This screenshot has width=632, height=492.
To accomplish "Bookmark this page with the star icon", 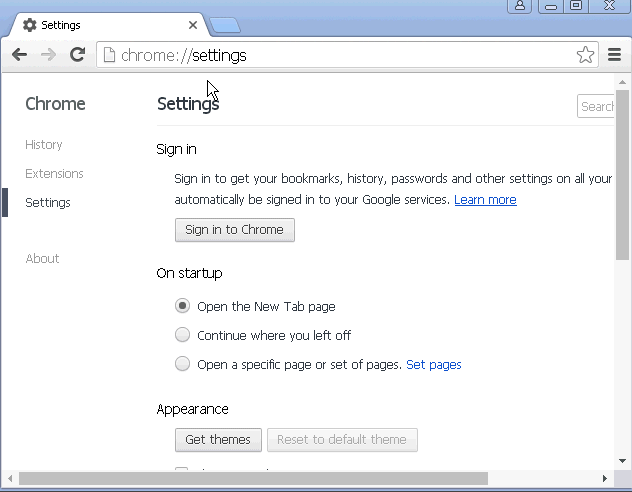I will 585,55.
